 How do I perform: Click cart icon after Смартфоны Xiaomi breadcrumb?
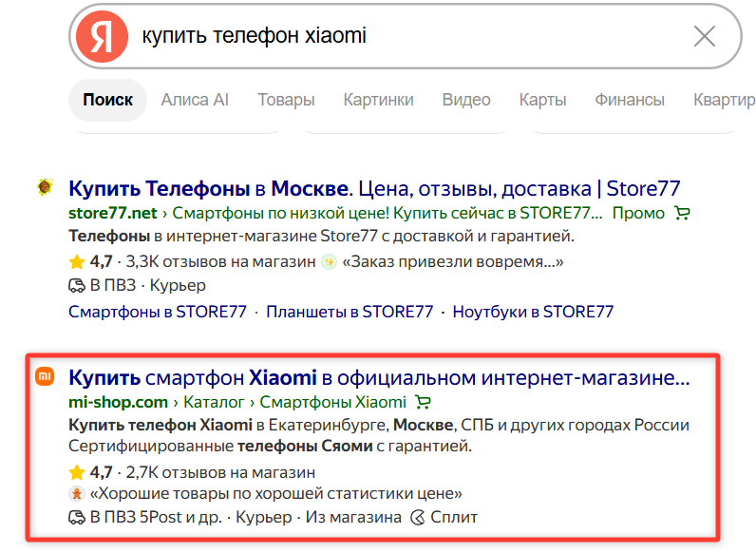423,402
